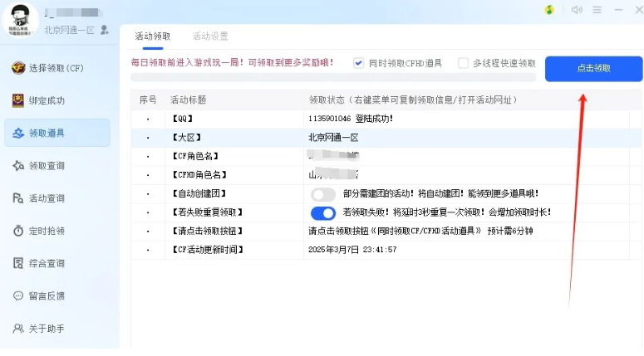Click the blue 点击领取 button

point(593,69)
